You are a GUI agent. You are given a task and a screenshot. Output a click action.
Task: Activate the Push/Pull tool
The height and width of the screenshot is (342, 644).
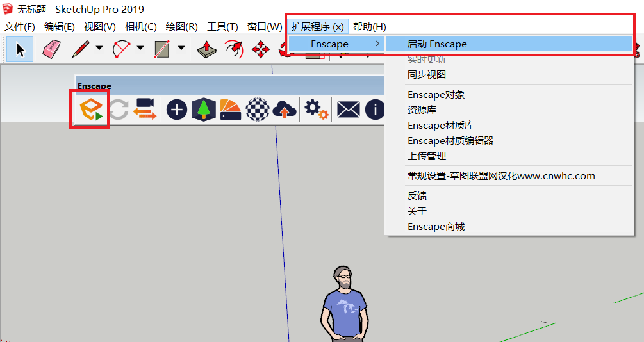pyautogui.click(x=207, y=49)
